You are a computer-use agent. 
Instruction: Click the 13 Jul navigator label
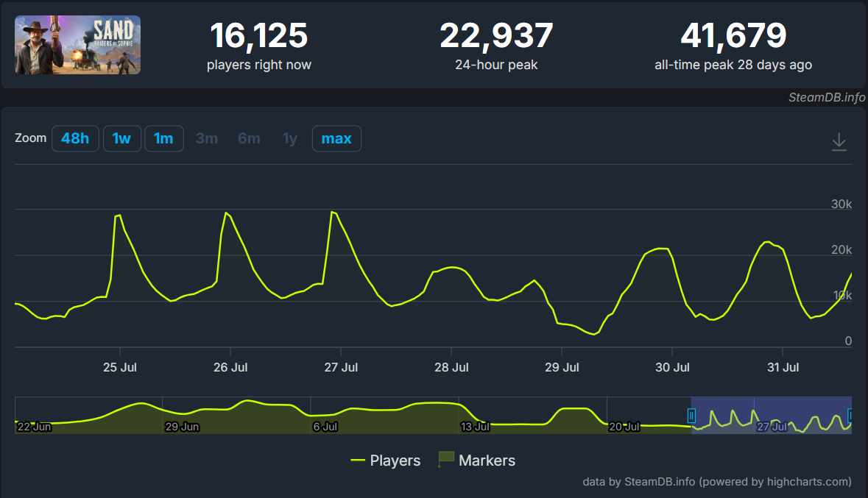[x=476, y=427]
